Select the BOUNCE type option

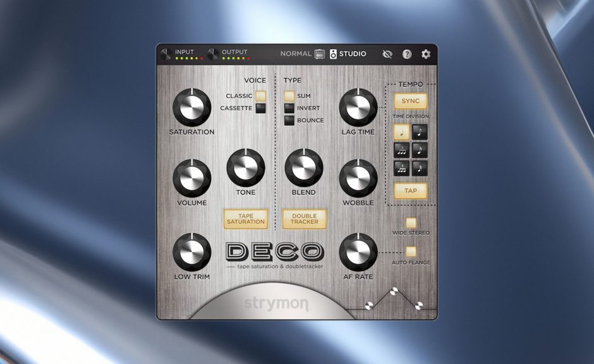click(x=290, y=121)
